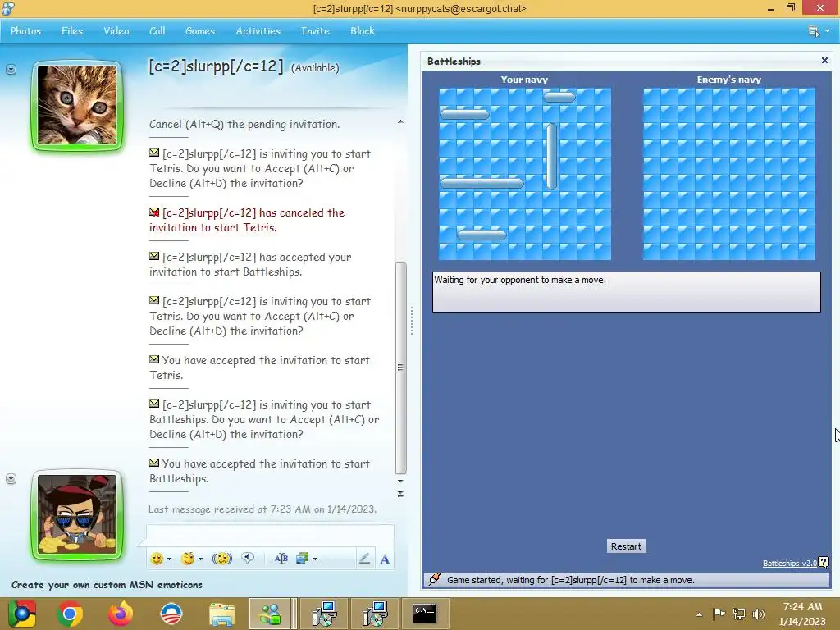Expand the top-right menu dropdown arrow
Screen dimensions: 840x630
tap(827, 31)
